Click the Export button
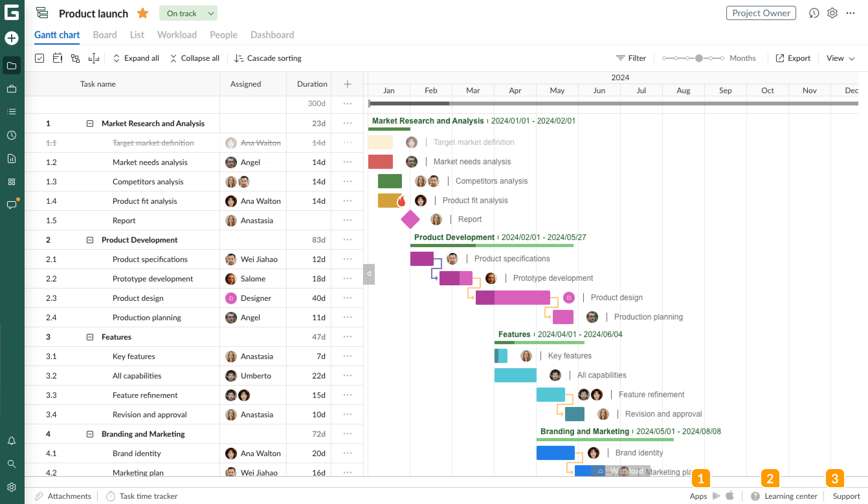Image resolution: width=868 pixels, height=504 pixels. 793,58
